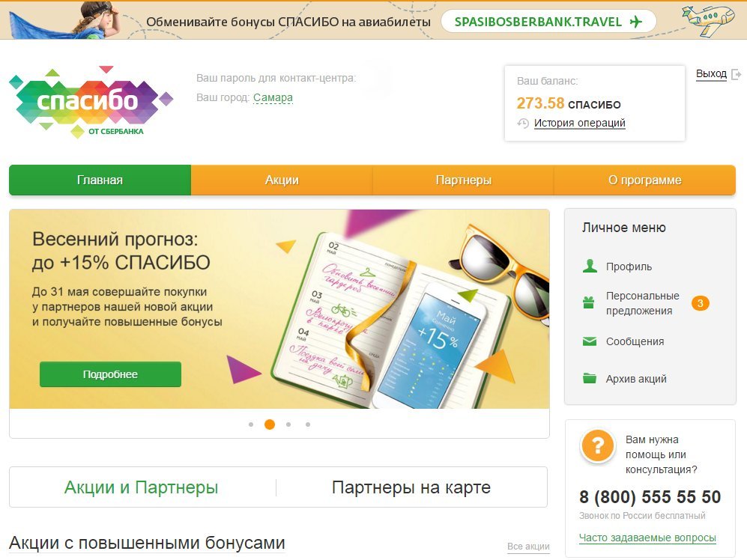
Task: Click the orange badge showing 3 offers
Action: pyautogui.click(x=700, y=303)
